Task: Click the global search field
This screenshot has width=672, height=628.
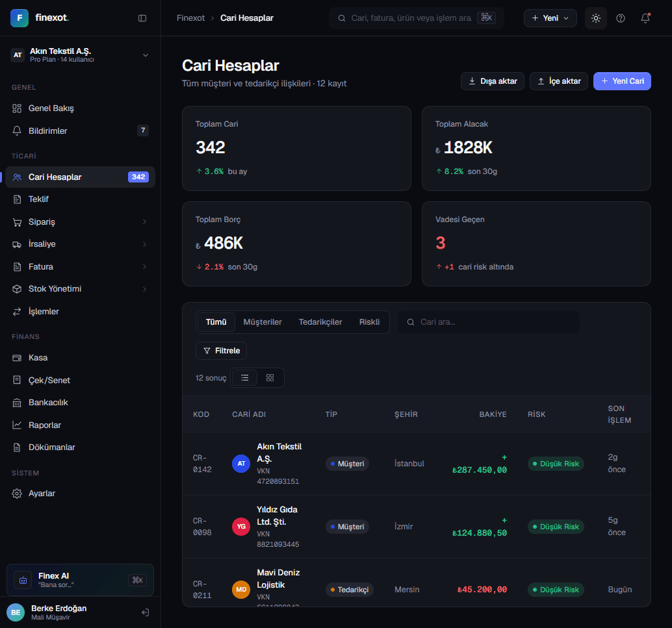Action: pos(417,18)
